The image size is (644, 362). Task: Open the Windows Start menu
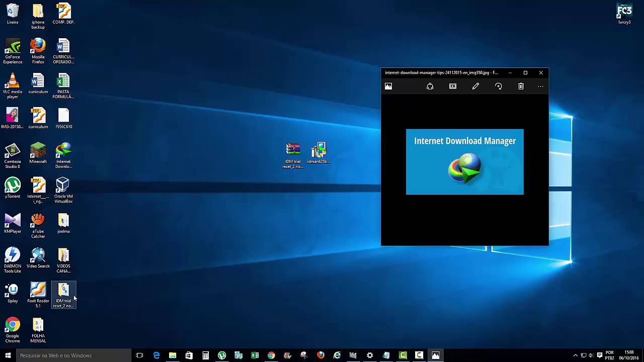[x=8, y=355]
